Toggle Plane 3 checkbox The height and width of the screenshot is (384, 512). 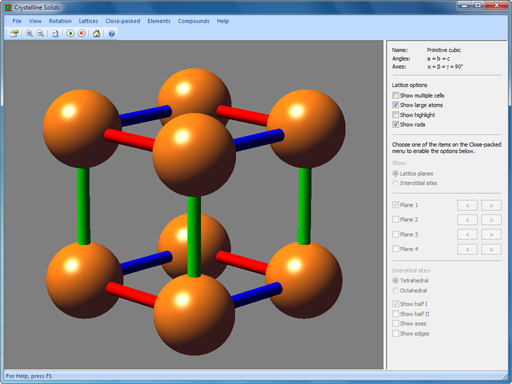(x=395, y=234)
